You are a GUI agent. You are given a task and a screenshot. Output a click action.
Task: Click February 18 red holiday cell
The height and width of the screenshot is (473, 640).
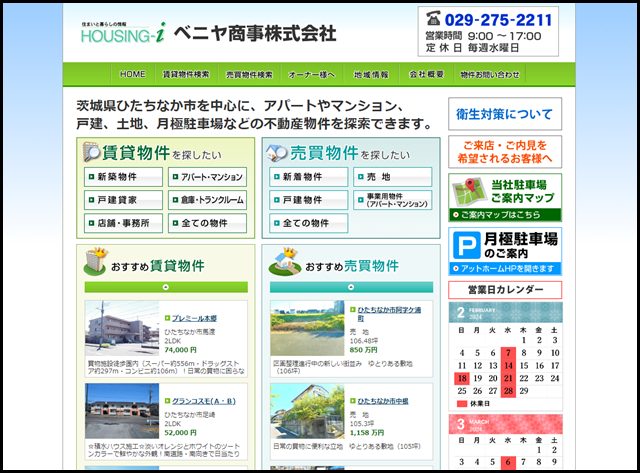462,378
